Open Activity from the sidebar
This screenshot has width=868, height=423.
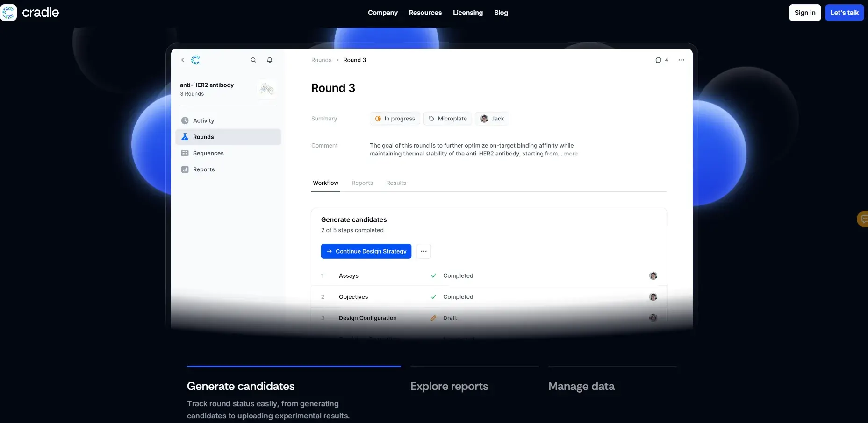point(203,120)
